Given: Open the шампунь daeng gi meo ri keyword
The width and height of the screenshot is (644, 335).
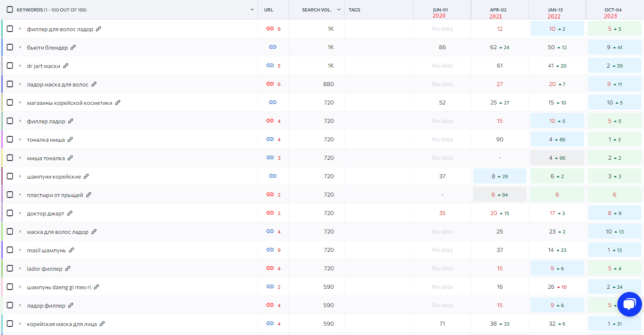Looking at the screenshot, I should click(x=59, y=287).
